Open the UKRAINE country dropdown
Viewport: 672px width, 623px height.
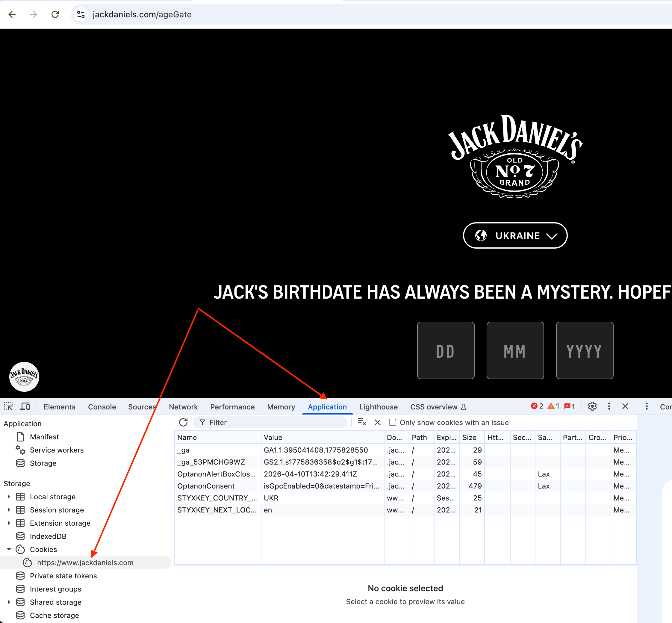[x=515, y=235]
